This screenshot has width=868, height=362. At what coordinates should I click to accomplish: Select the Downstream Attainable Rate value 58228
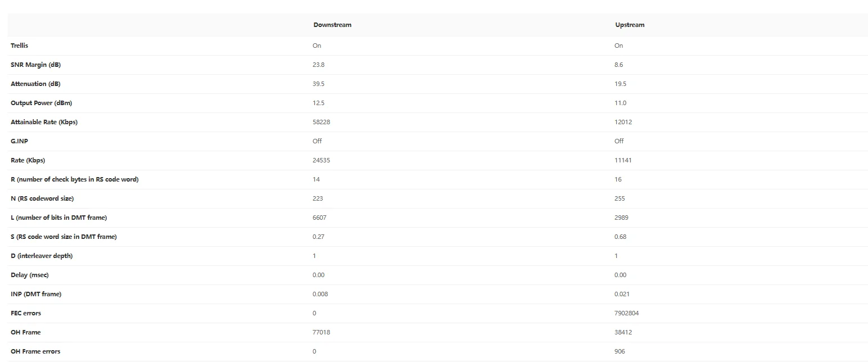pos(321,122)
